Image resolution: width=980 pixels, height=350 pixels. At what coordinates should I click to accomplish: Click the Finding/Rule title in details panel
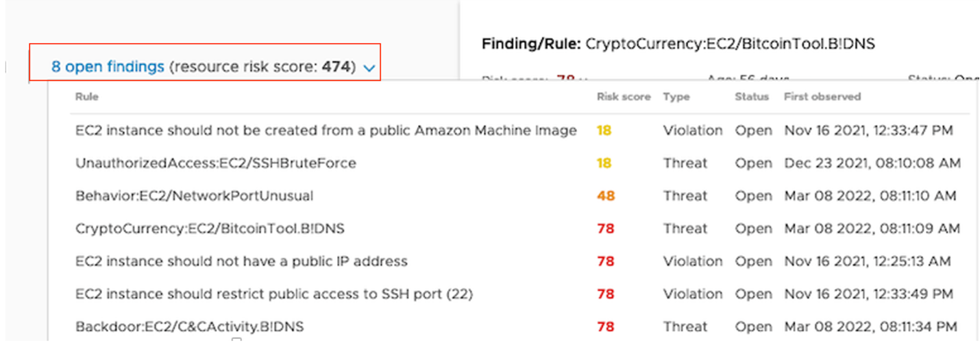pos(678,44)
